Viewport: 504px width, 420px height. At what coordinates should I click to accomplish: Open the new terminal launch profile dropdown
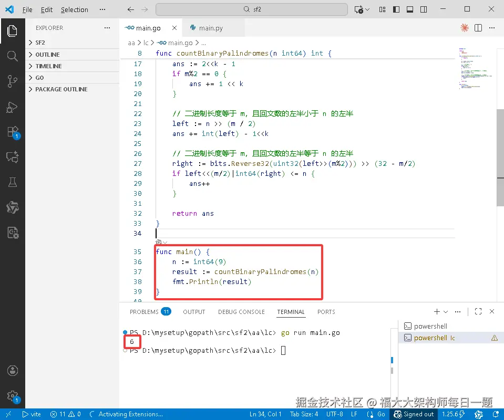coord(446,311)
